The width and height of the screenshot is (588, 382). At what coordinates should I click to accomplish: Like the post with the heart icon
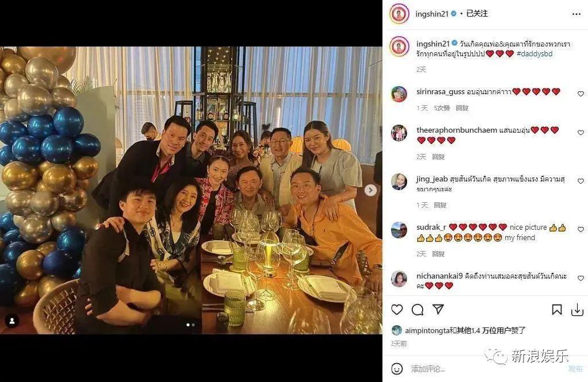click(x=397, y=310)
